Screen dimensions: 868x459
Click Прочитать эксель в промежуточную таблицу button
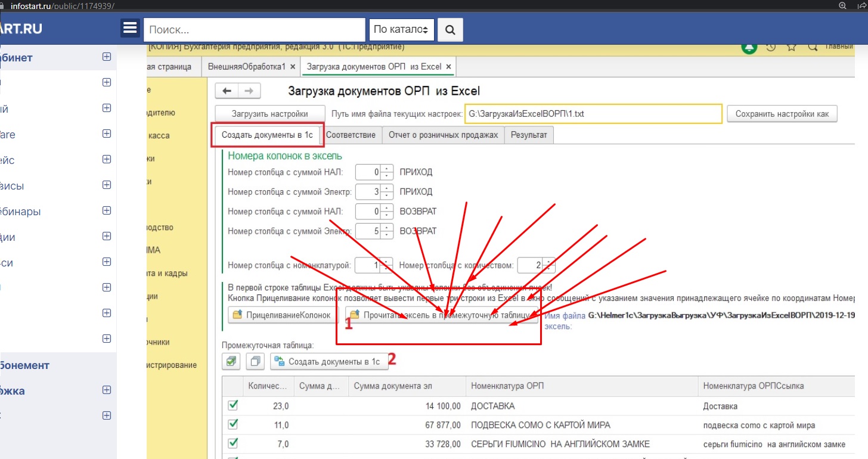pos(442,315)
